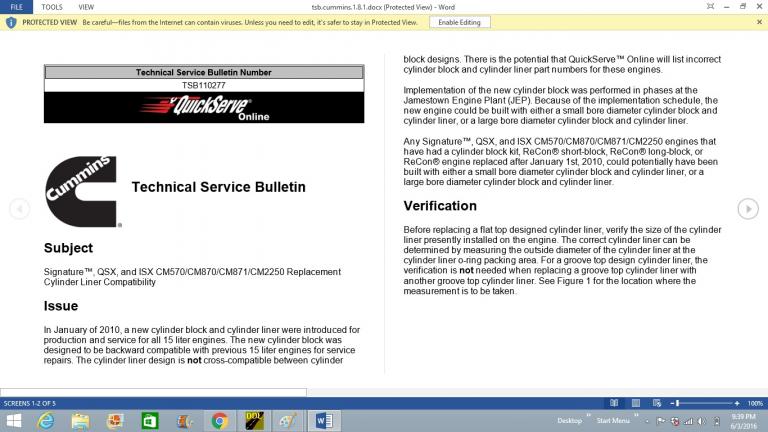Screen dimensions: 768x432
Task: Click the Desktop toolbar in taskbar
Action: [570, 421]
